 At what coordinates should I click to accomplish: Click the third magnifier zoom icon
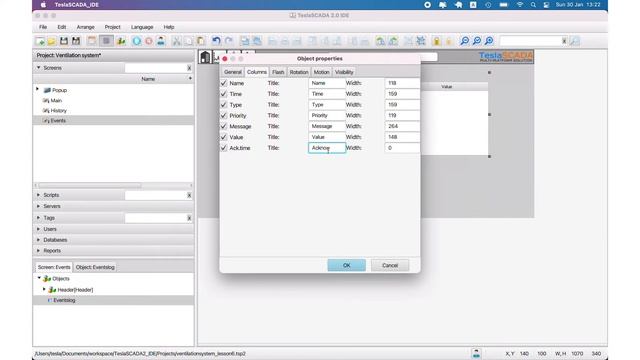[489, 41]
